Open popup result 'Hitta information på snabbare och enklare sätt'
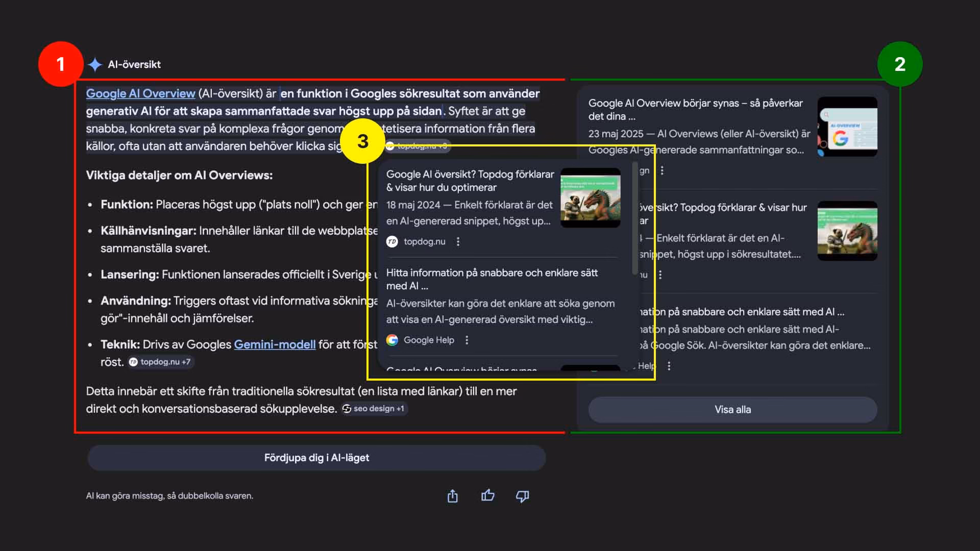Image resolution: width=980 pixels, height=551 pixels. (x=492, y=279)
